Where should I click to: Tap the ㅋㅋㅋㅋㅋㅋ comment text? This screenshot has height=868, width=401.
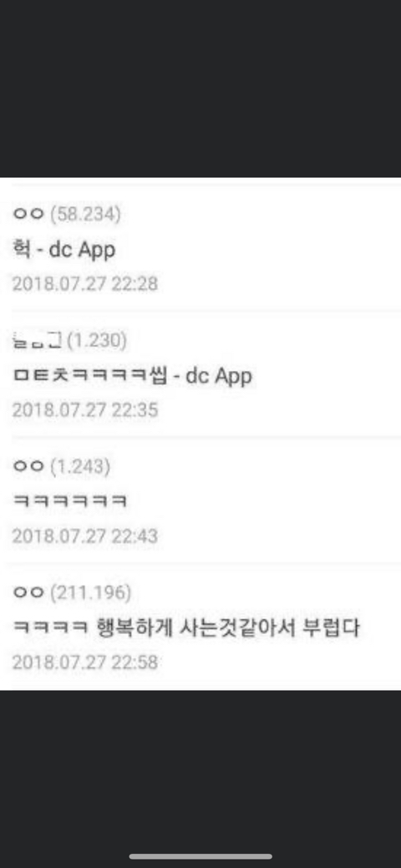70,502
